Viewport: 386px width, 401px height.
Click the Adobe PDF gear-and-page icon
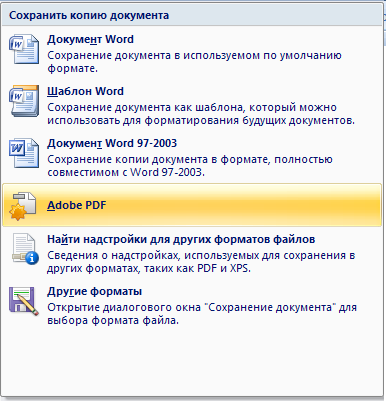coord(23,206)
